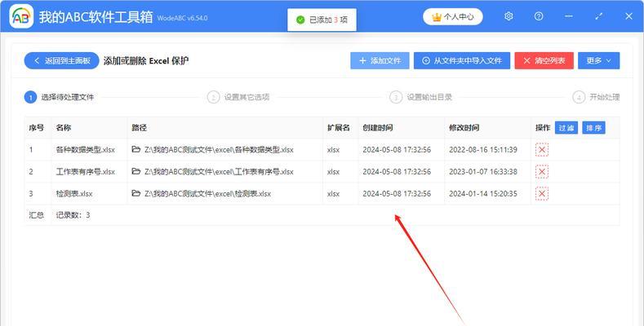Minimize the application window

568,16
